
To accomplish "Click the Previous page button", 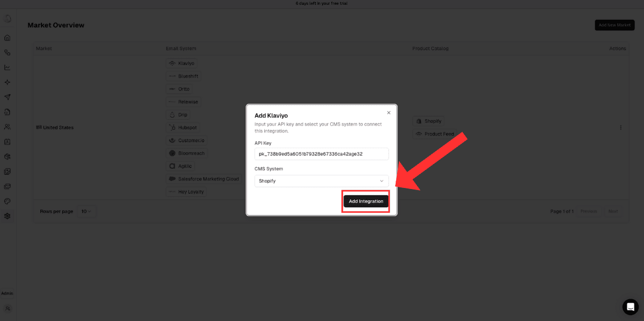I will [x=589, y=211].
